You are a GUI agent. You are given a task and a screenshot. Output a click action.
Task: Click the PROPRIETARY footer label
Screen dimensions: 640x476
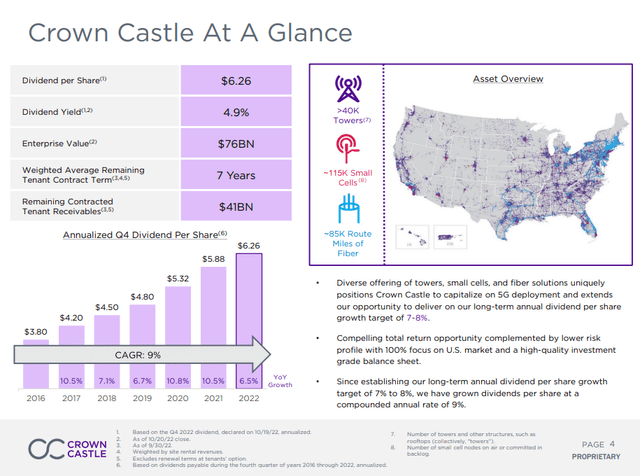coord(596,456)
